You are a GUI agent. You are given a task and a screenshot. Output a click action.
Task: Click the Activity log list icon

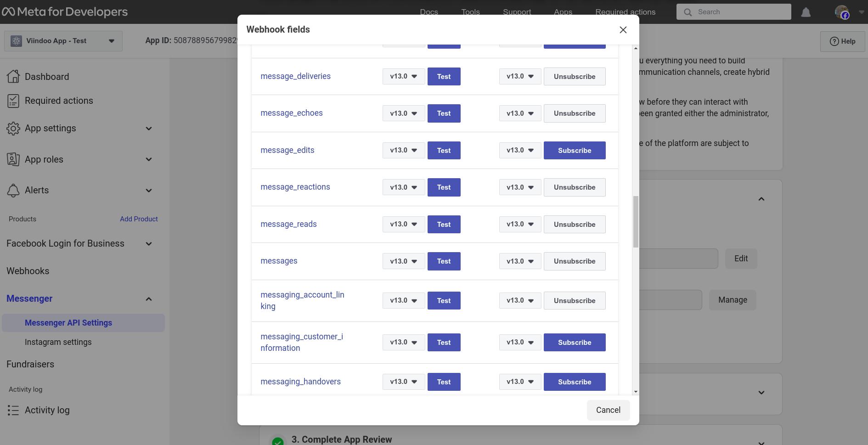pos(13,410)
